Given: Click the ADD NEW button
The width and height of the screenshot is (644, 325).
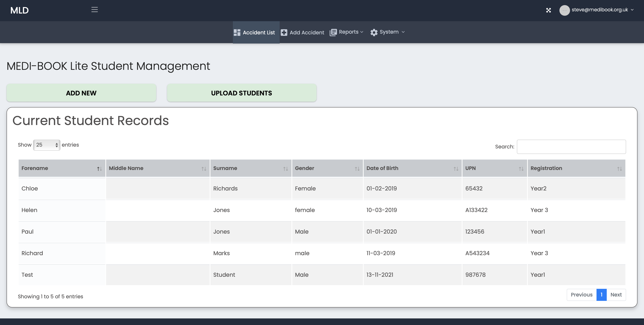Looking at the screenshot, I should 81,93.
